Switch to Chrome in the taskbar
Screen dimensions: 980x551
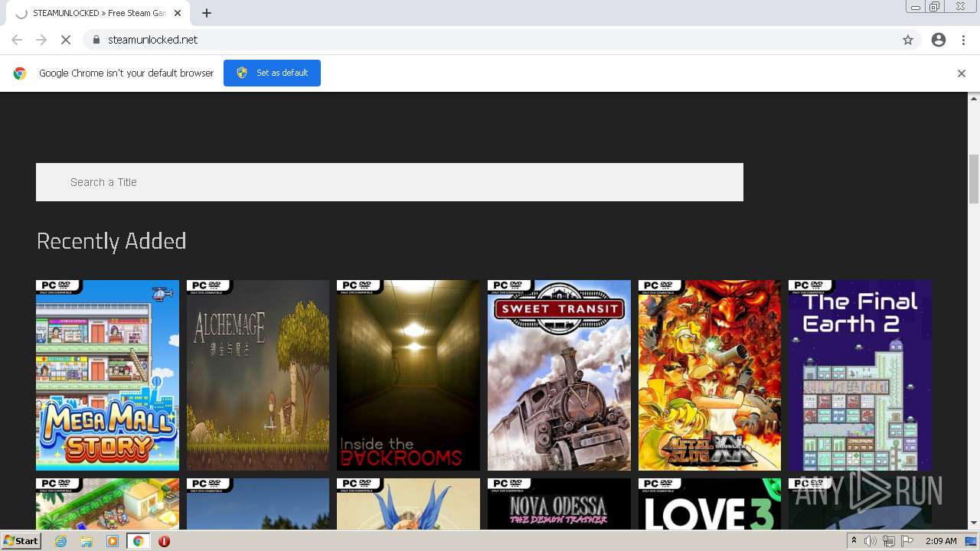(x=139, y=541)
